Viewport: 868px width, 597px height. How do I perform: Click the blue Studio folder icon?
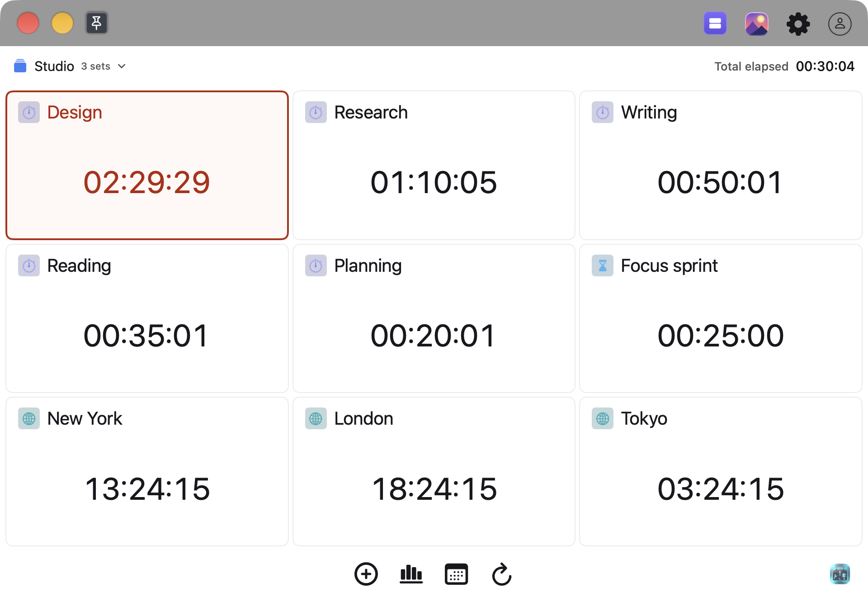tap(20, 66)
